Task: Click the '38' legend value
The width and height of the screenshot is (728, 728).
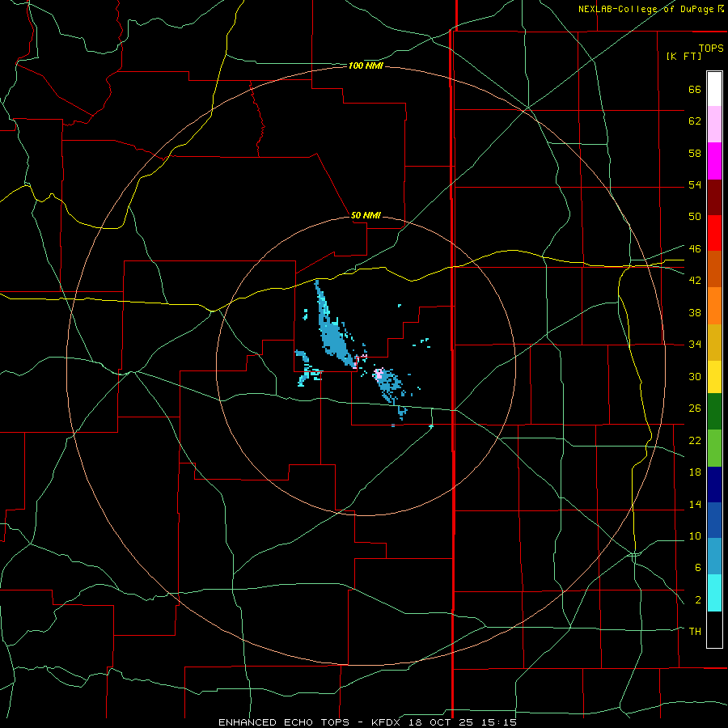Action: (695, 312)
